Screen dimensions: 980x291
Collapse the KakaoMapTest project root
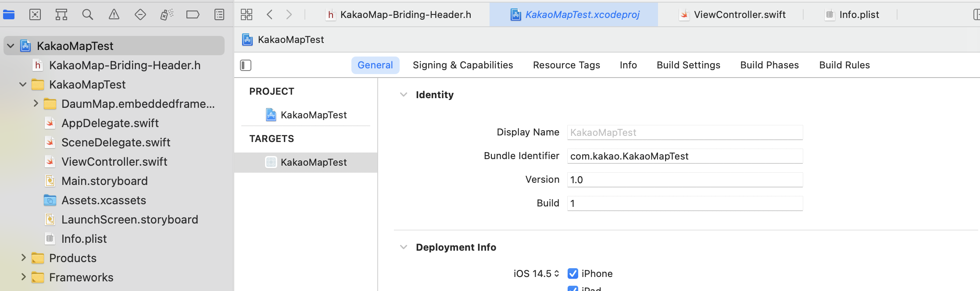click(11, 46)
